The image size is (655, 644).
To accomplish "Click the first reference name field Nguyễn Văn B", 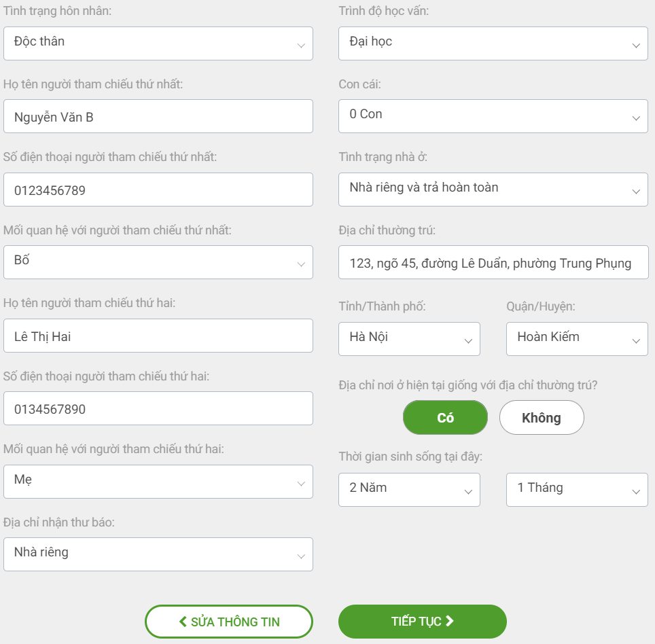I will point(158,117).
